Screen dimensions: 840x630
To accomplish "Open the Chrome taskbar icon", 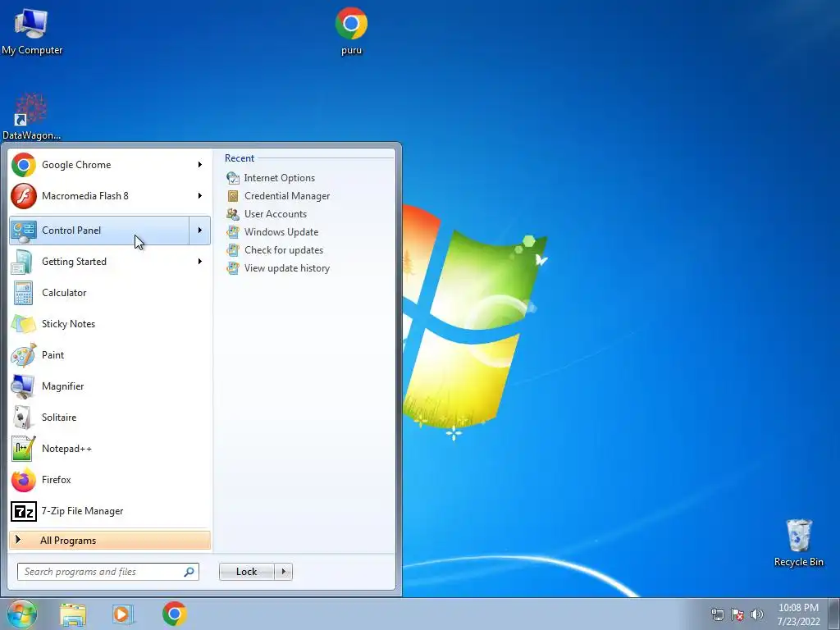I will (174, 614).
